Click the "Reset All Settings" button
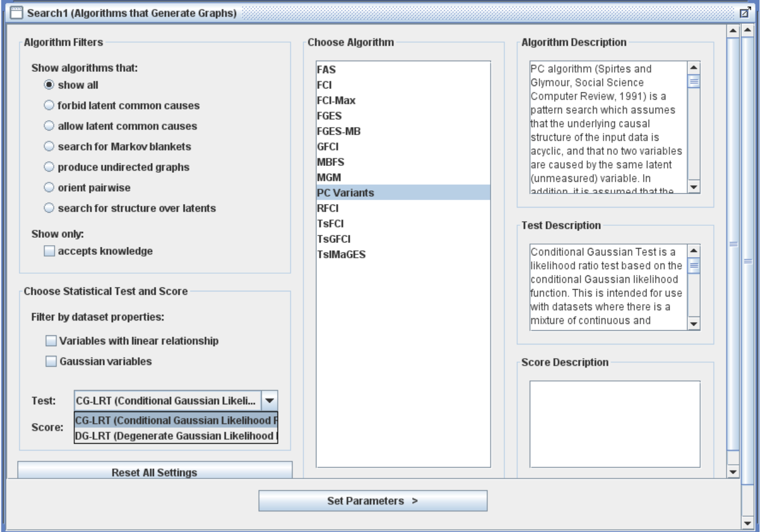761x532 pixels. point(154,470)
